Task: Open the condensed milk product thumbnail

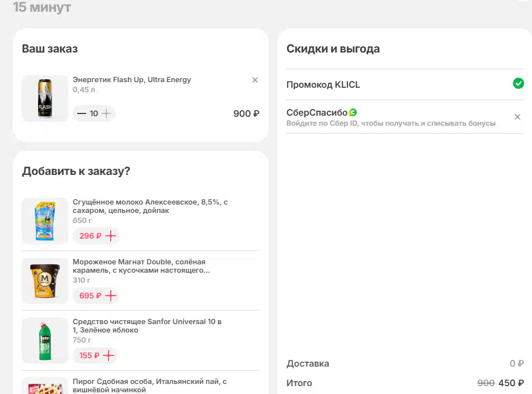Action: pos(45,221)
